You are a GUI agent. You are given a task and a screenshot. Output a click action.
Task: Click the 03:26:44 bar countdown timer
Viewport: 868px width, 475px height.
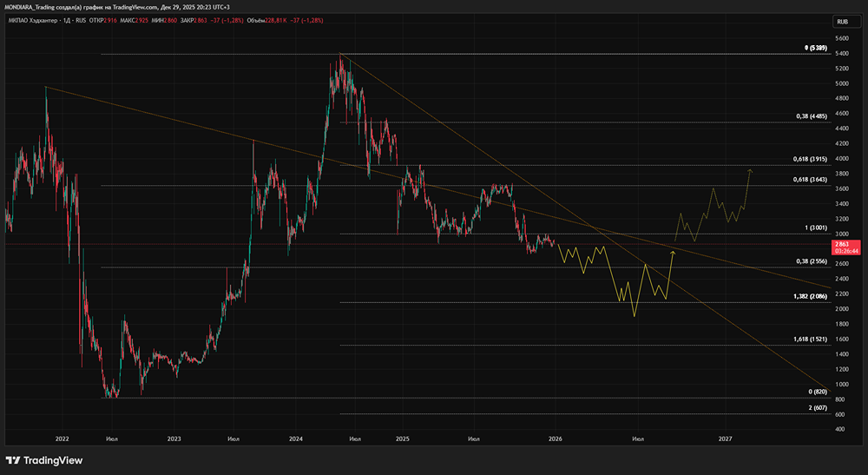tap(846, 251)
